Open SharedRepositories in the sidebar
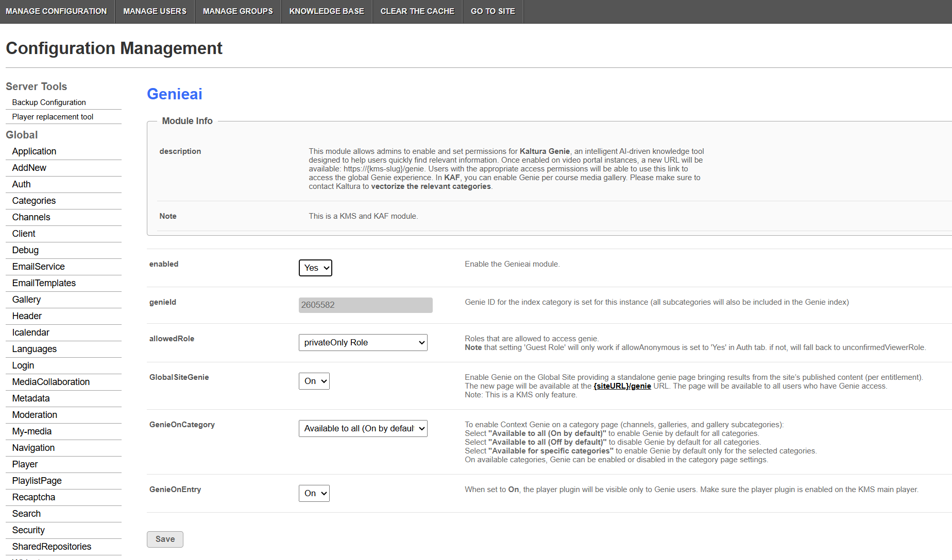This screenshot has width=952, height=560. (x=52, y=547)
